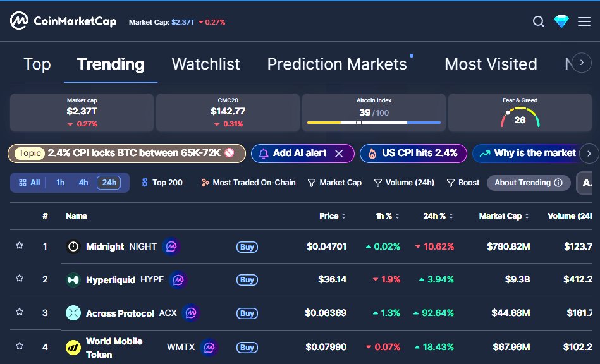Image resolution: width=600 pixels, height=364 pixels.
Task: Sort by the Name column header
Action: (77, 216)
